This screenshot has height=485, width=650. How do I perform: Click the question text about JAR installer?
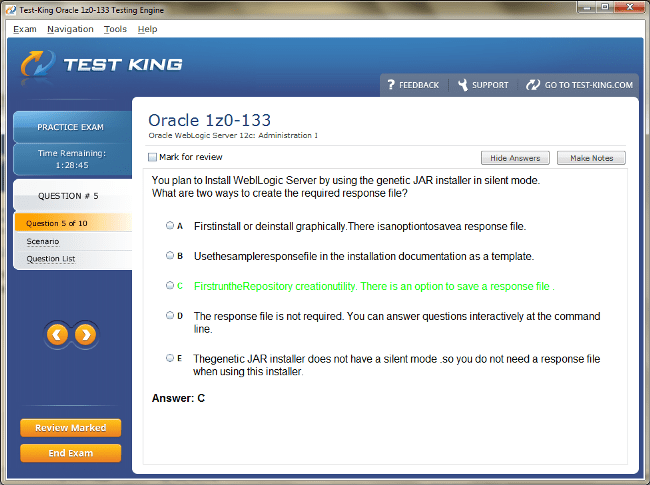click(x=346, y=187)
